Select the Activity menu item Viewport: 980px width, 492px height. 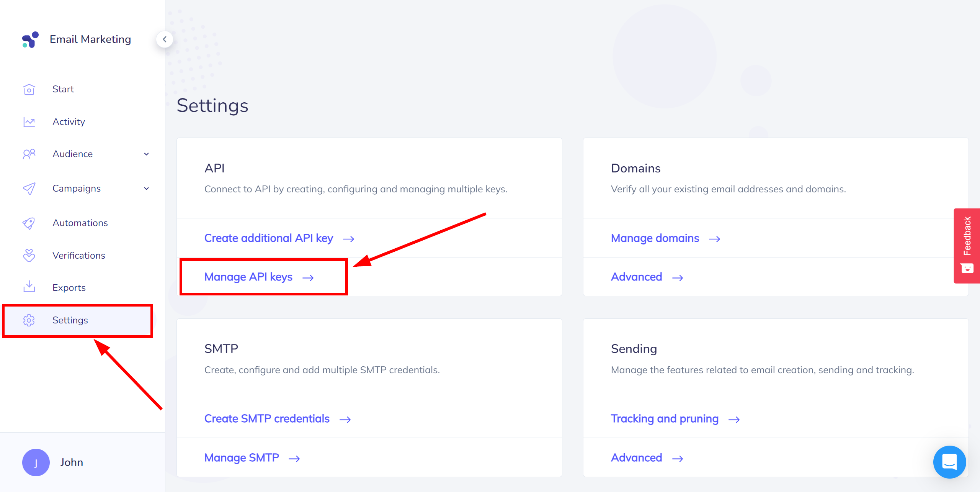pos(69,122)
